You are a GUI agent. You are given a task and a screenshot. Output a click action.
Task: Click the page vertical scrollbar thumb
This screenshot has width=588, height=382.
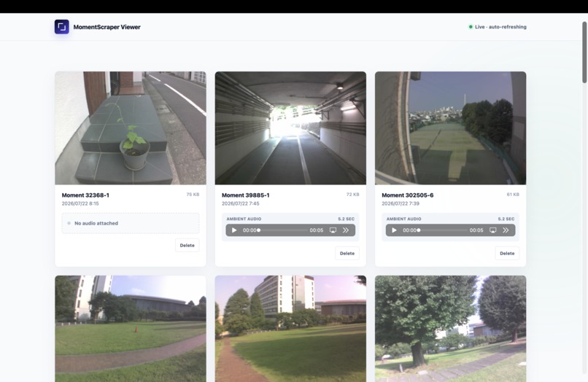click(584, 52)
